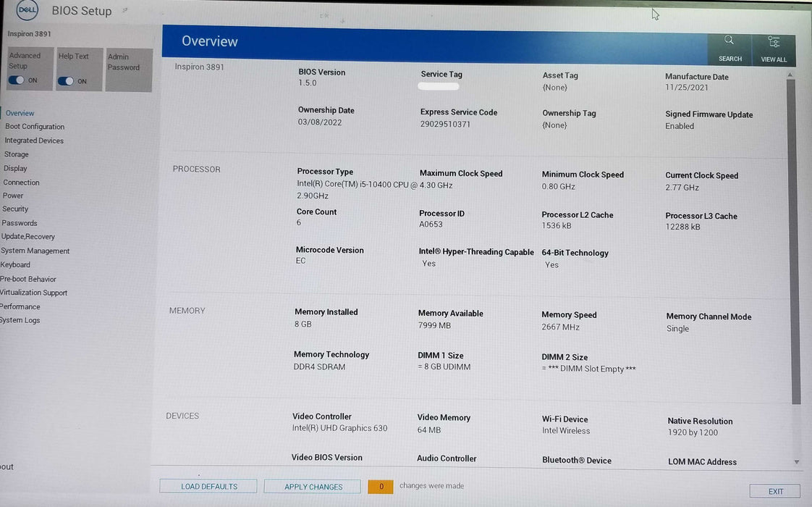Click Processor ID value A0653
Viewport: 812px width, 507px height.
(431, 225)
